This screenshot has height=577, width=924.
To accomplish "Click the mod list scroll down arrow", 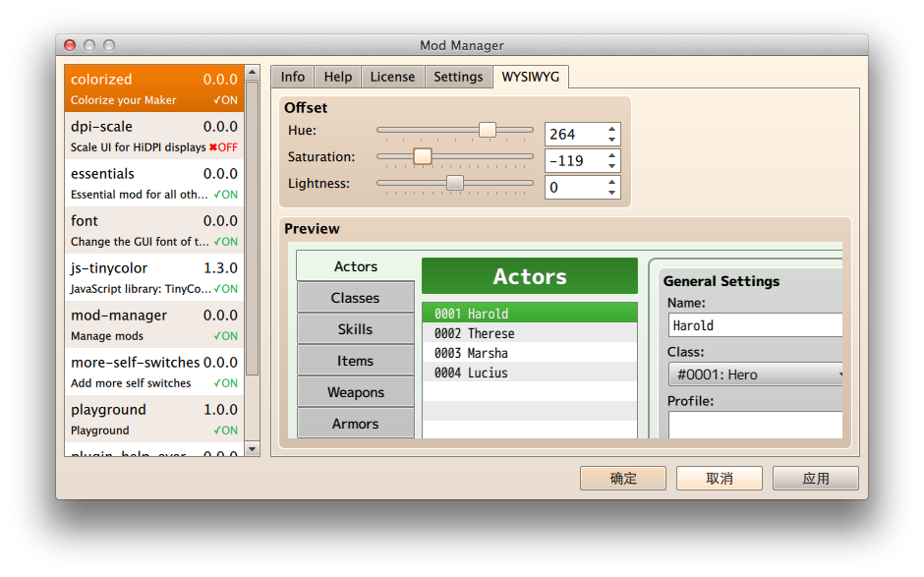I will 253,449.
